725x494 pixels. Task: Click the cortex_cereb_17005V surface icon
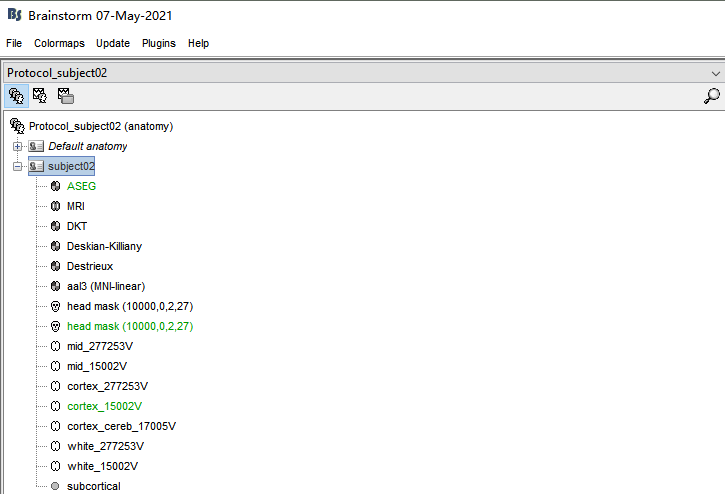55,426
